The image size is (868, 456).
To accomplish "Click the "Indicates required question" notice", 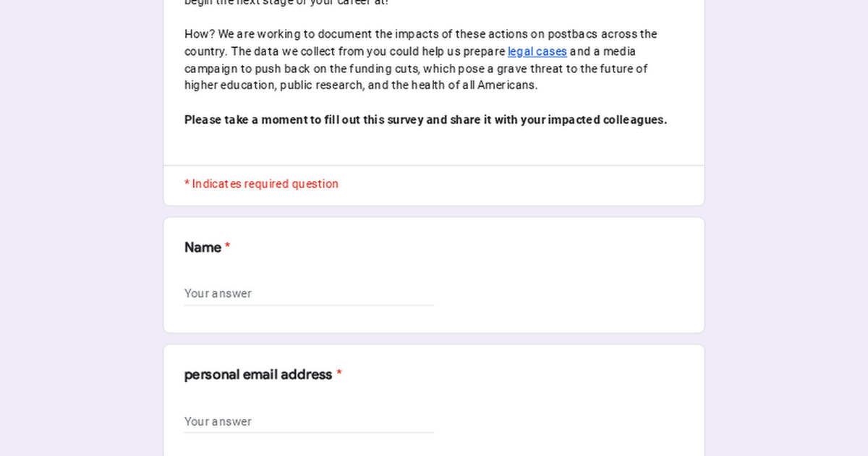I will click(265, 184).
